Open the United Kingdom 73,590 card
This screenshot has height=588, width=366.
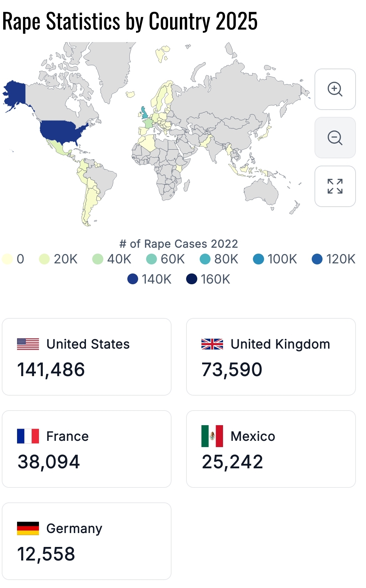click(x=271, y=357)
